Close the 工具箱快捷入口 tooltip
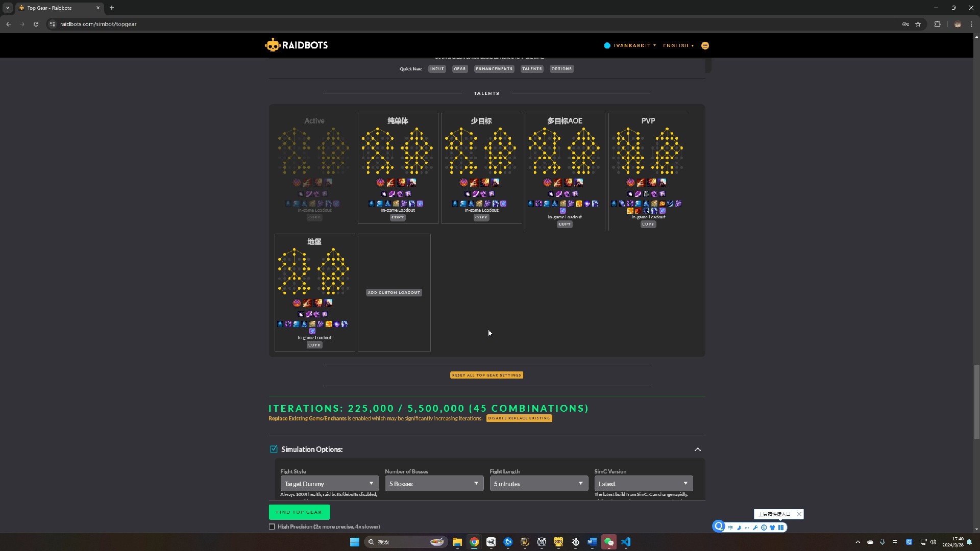980x551 pixels. click(799, 514)
